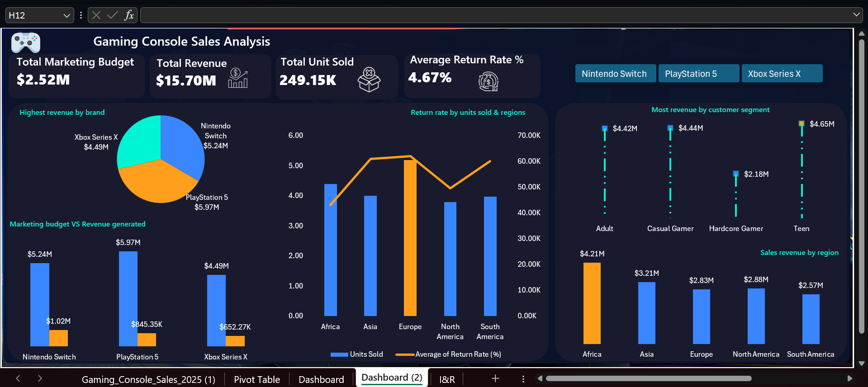Click Highest revenue by brand chart title

click(x=62, y=112)
